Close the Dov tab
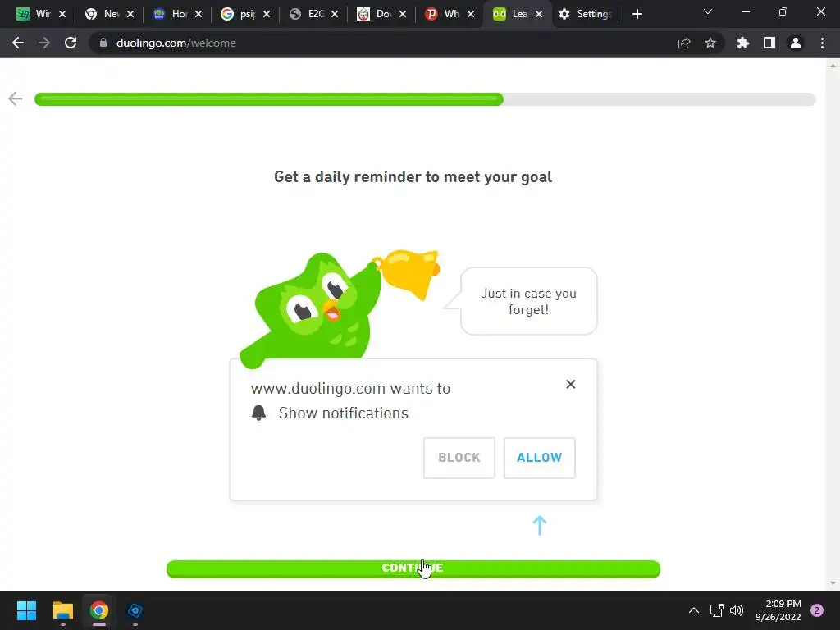Image resolution: width=840 pixels, height=630 pixels. (x=403, y=14)
